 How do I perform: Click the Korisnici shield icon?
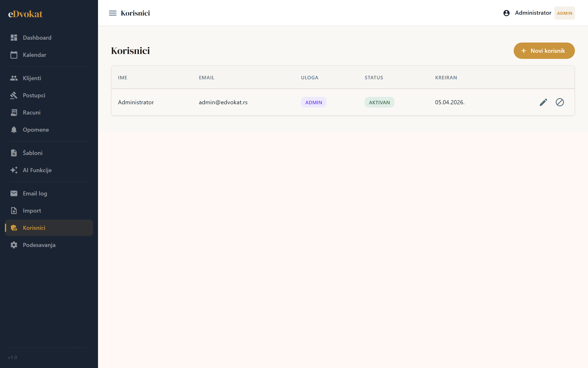tap(14, 228)
